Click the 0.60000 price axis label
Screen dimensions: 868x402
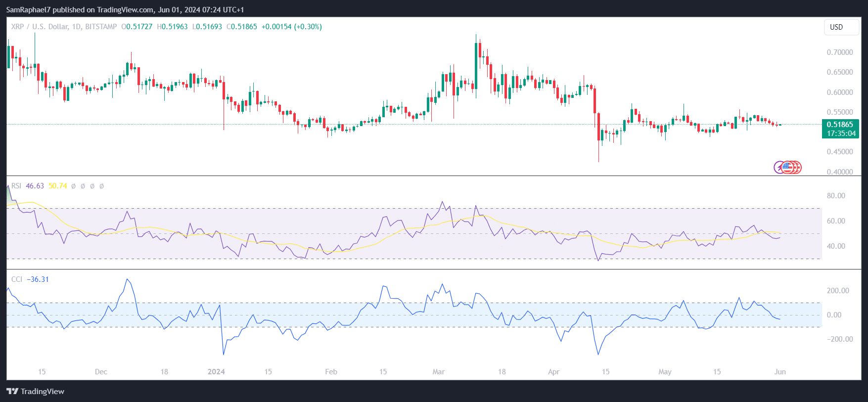(840, 92)
